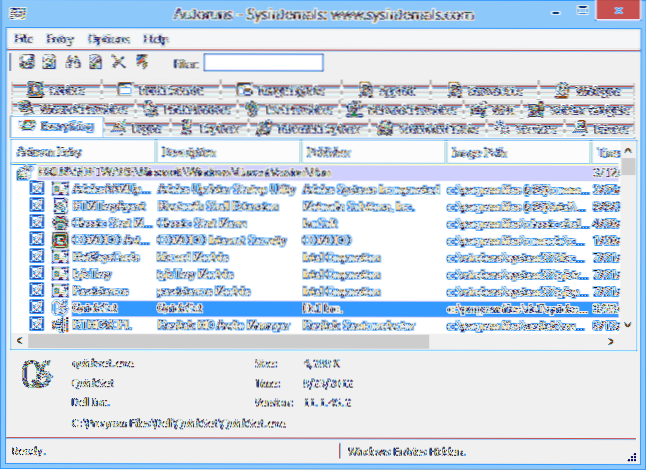This screenshot has height=470, width=646.
Task: Click the large QuickSet icon in details pane
Action: (35, 372)
